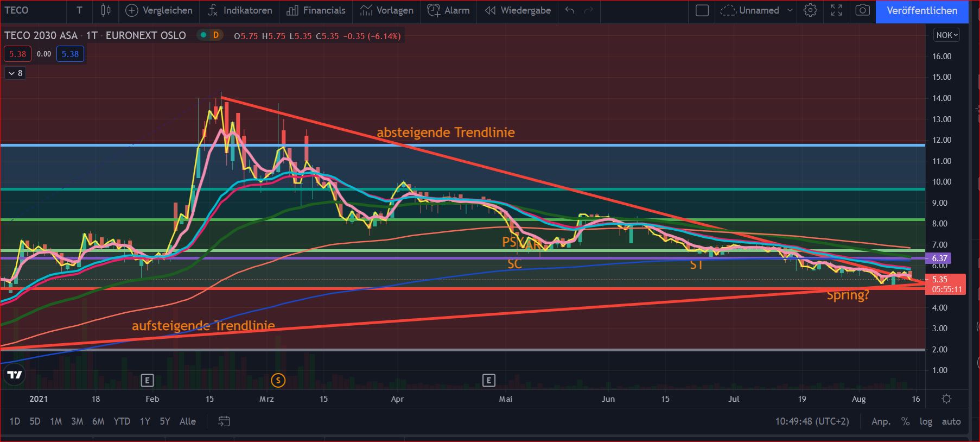Select the YTD time range
This screenshot has width=980, height=442.
(122, 421)
